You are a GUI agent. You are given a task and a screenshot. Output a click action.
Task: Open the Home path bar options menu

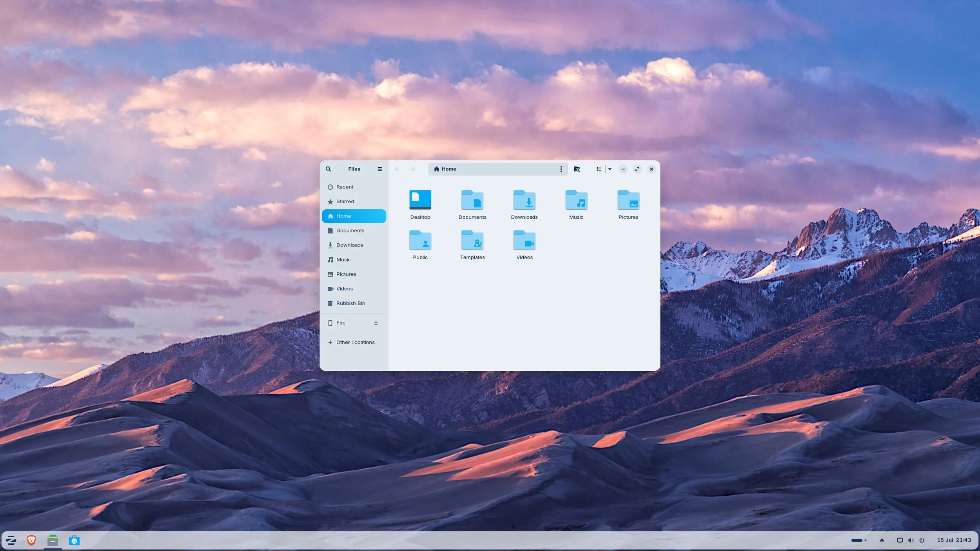pos(561,169)
